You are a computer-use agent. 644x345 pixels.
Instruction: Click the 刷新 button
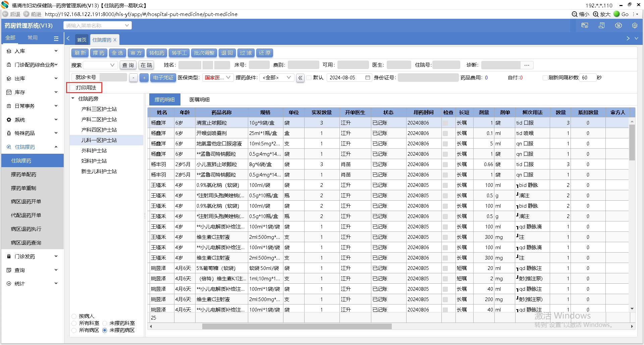pos(80,53)
